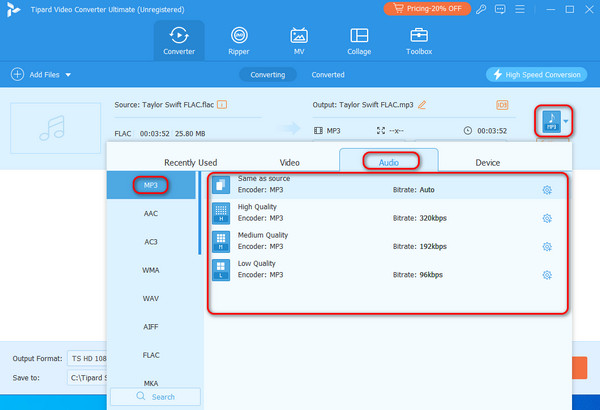Screen dimensions: 600x410
Task: Choose the High Quality 320kbps preset
Action: tap(388, 213)
